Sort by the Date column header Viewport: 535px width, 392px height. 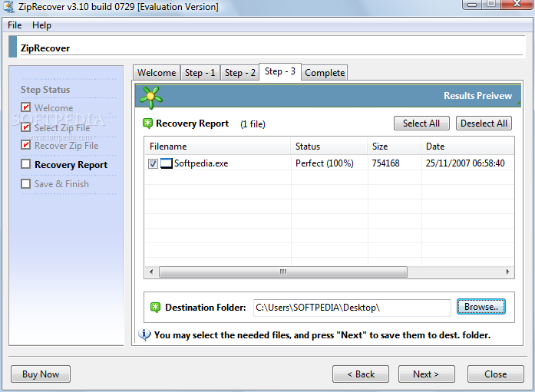[x=467, y=147]
